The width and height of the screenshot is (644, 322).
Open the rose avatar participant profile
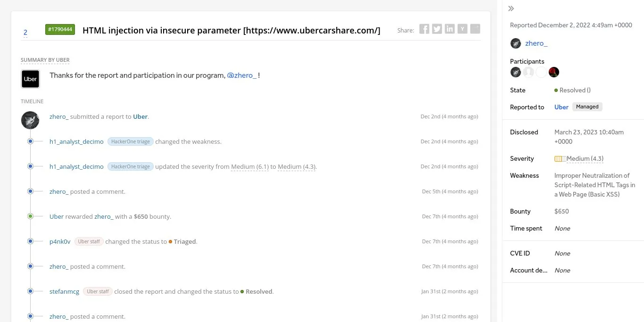(554, 72)
